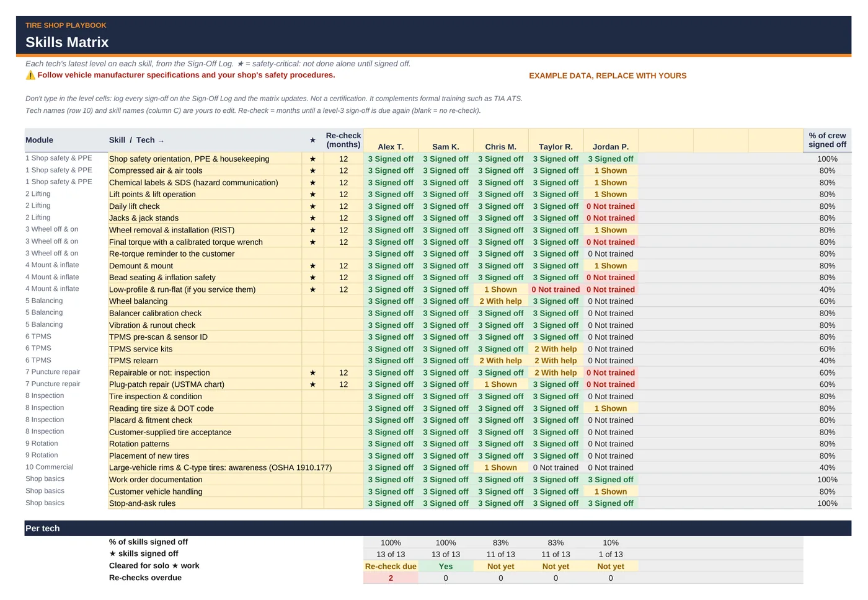Click Chris M.'s '1 Shown' in Plug-patch repair row

[x=500, y=384]
